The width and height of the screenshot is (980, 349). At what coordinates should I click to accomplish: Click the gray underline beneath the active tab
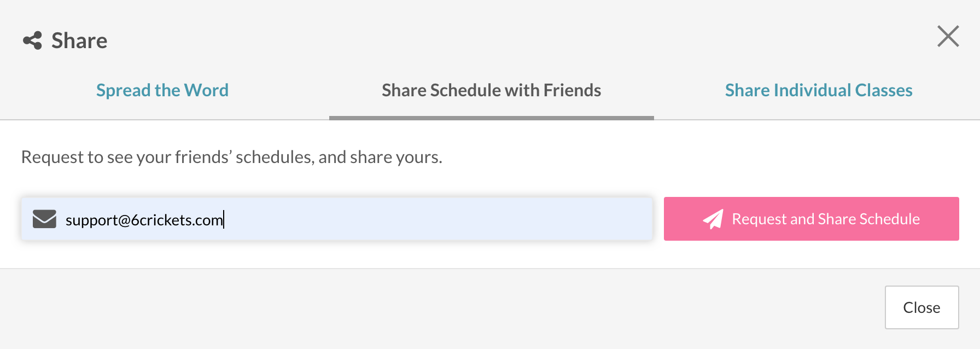click(491, 118)
